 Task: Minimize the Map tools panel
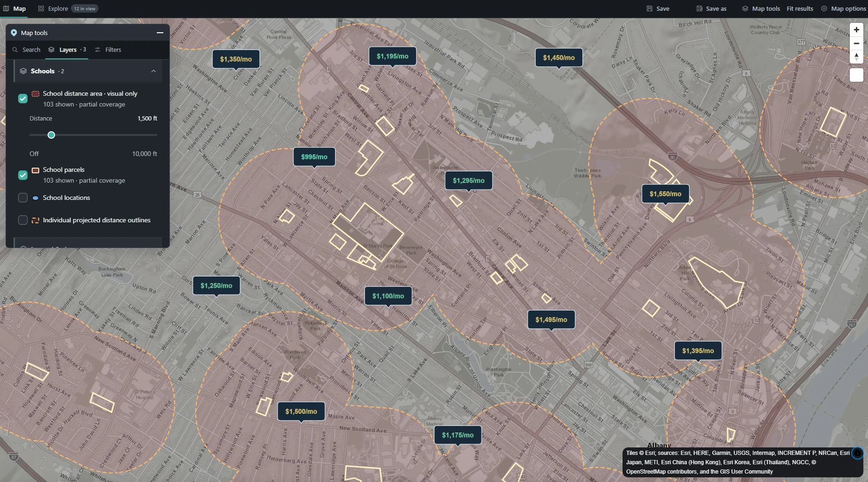[160, 33]
